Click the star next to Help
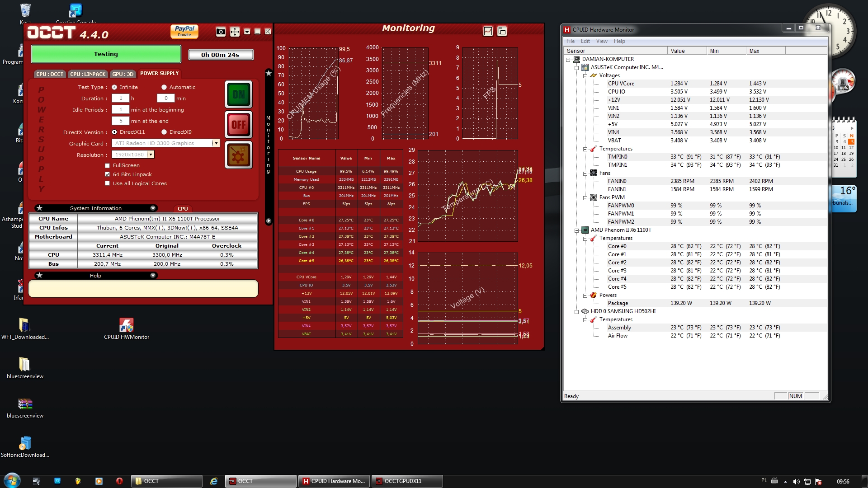The image size is (868, 488). pos(40,276)
